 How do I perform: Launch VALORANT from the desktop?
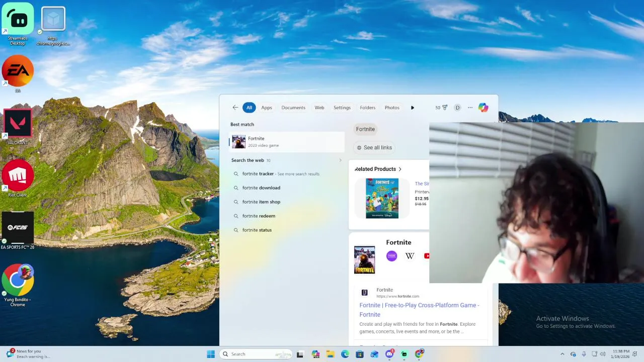coord(18,127)
